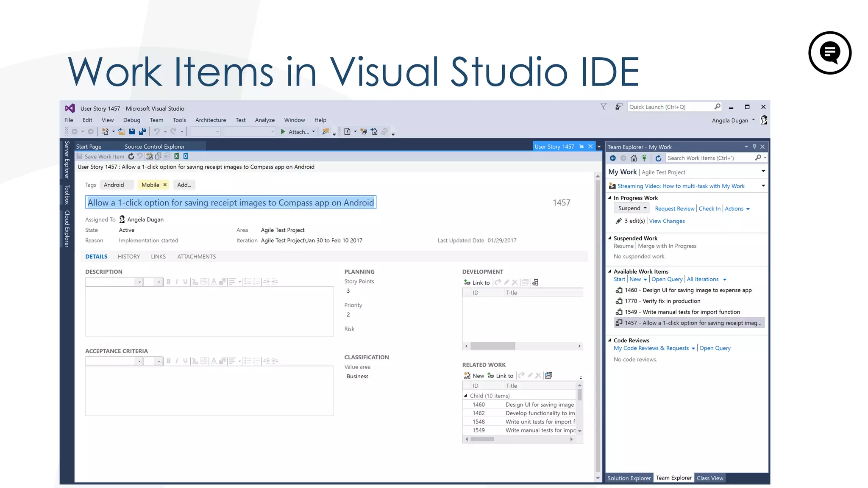Open the Description font name combo box

pos(114,282)
